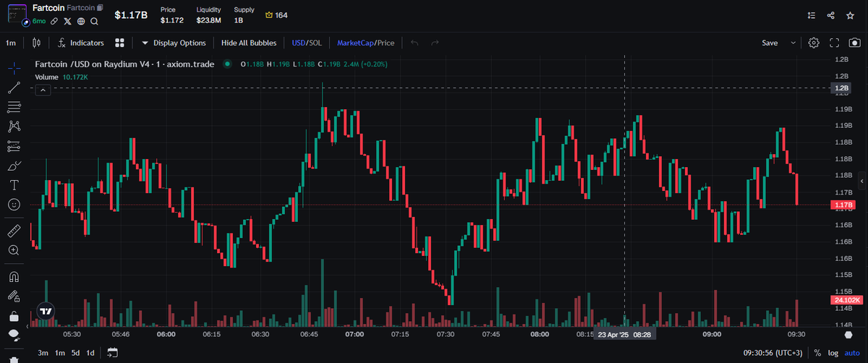Toggle log scale

(832, 353)
